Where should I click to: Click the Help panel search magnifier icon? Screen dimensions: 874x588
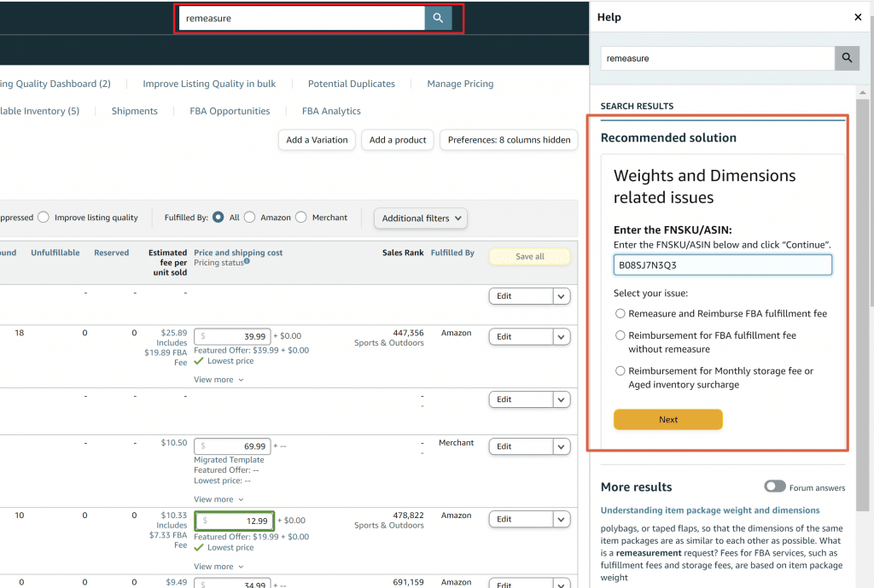pyautogui.click(x=847, y=58)
